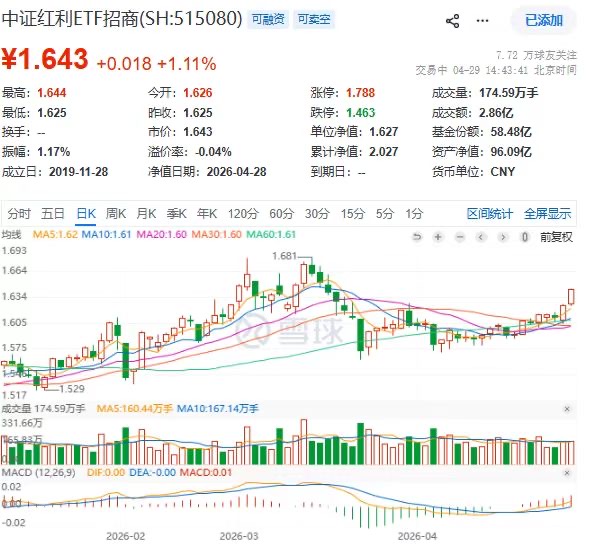
Task: Click 全屏显示 fullscreen link
Action: [x=547, y=214]
